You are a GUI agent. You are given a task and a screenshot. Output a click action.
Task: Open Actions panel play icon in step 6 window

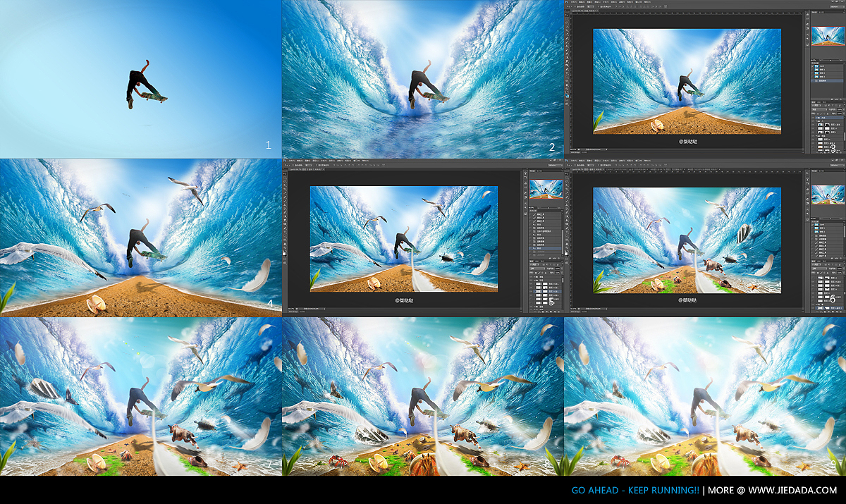pos(807,173)
